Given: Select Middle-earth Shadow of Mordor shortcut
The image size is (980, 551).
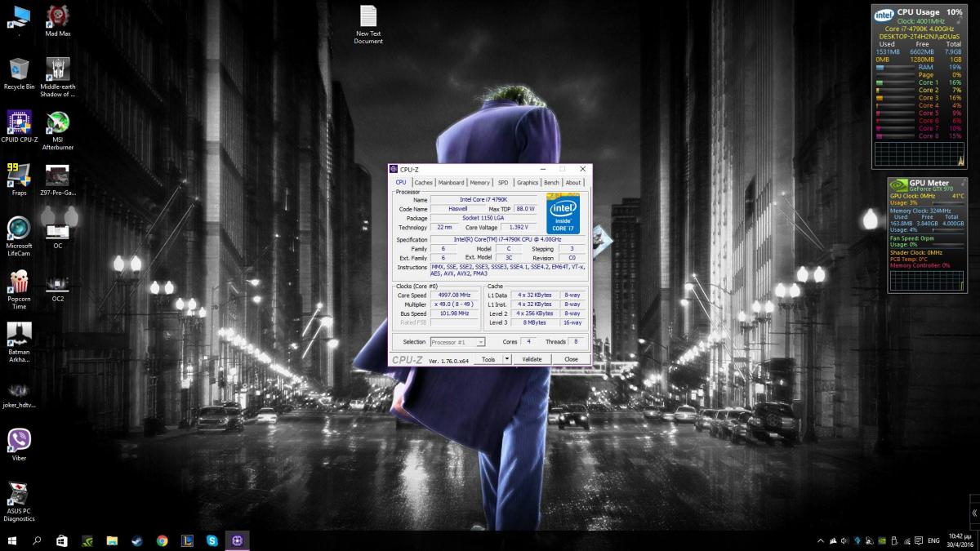Looking at the screenshot, I should 57,78.
